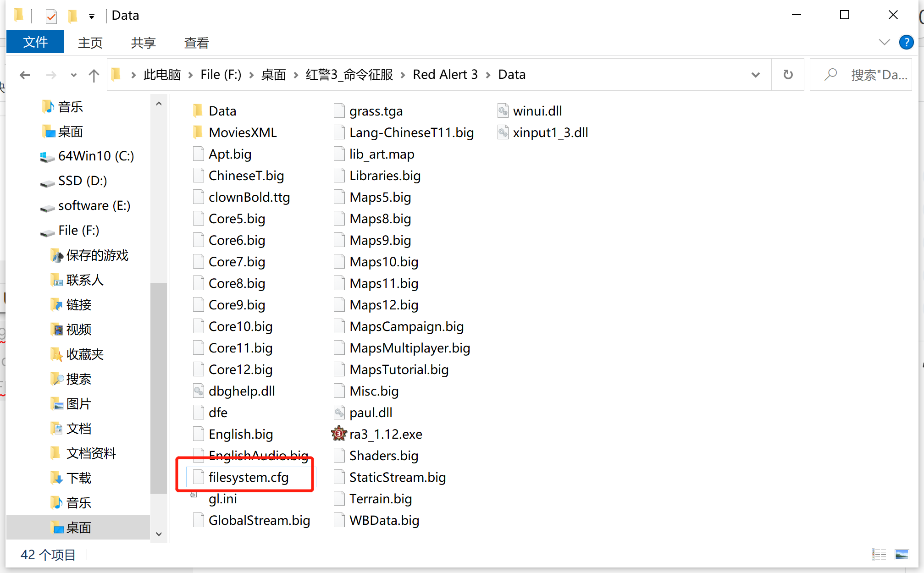Switch to large icons view

click(x=902, y=555)
